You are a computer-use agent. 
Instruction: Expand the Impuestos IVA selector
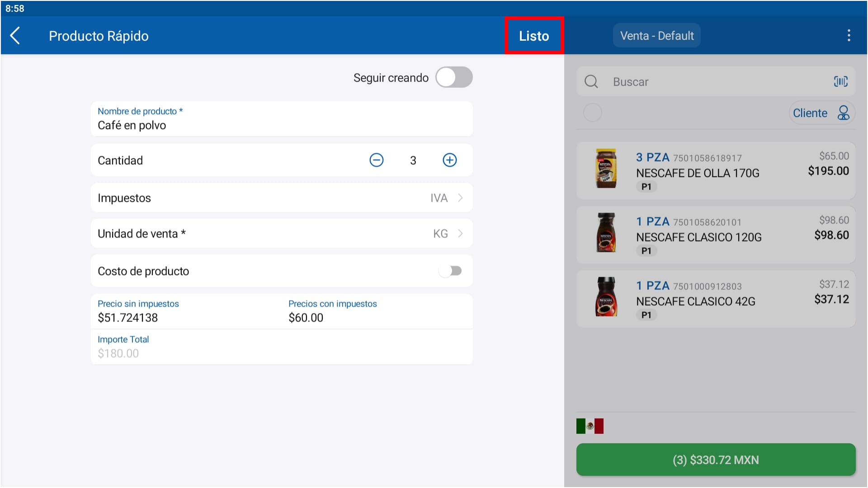pos(446,198)
